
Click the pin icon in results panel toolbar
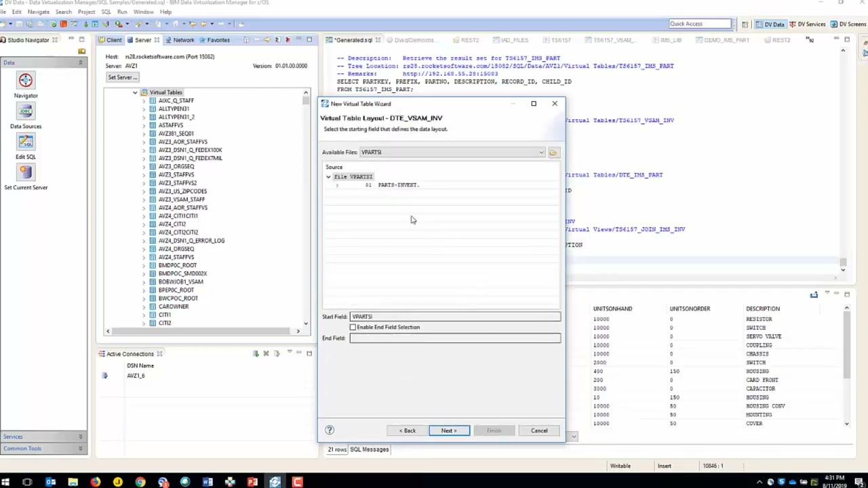pos(814,295)
